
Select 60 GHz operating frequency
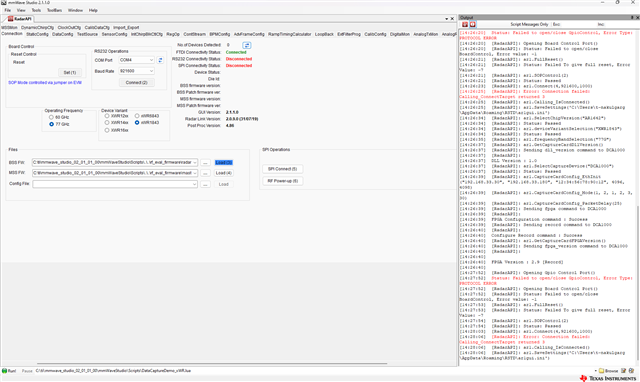pyautogui.click(x=51, y=117)
